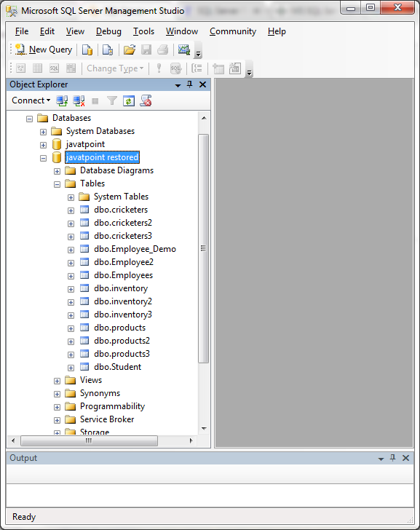The height and width of the screenshot is (530, 420).
Task: Select the dbo.cricketers3 table
Action: click(123, 236)
